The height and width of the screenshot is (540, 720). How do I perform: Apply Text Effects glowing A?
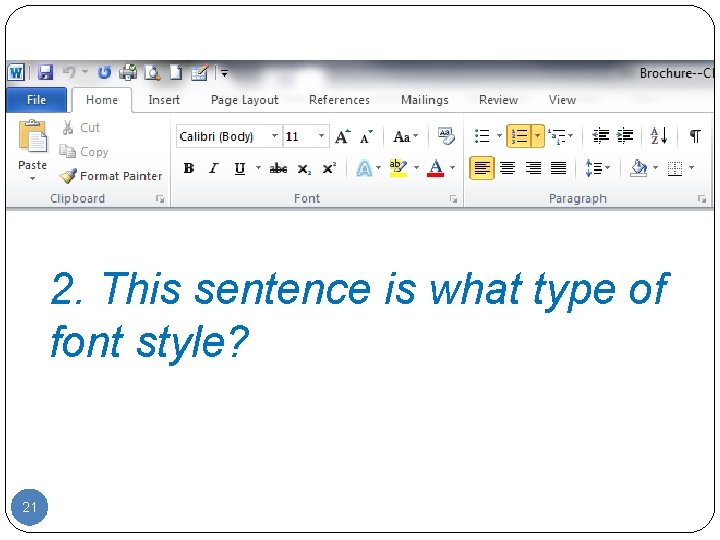click(x=364, y=169)
